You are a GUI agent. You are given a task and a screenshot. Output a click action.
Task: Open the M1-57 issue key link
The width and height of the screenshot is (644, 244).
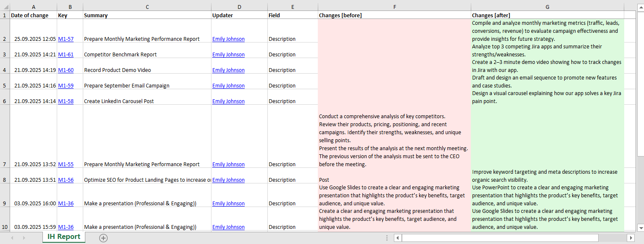[x=66, y=39]
